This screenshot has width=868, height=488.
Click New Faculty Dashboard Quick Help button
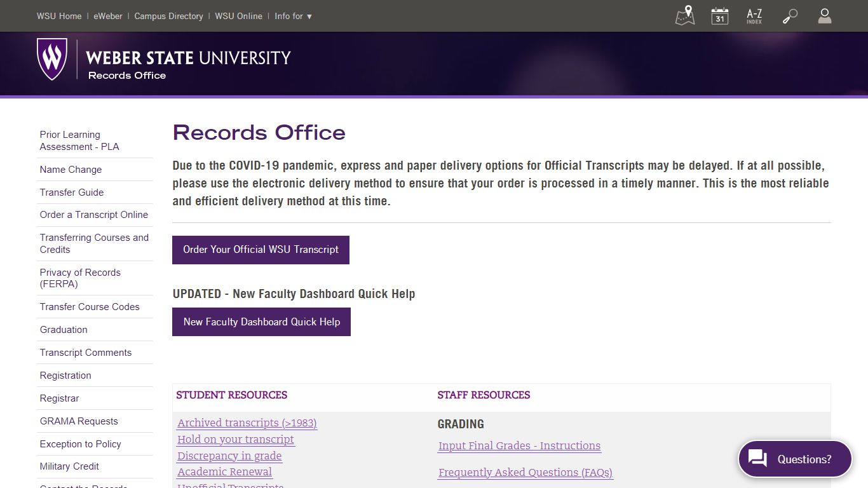(261, 322)
